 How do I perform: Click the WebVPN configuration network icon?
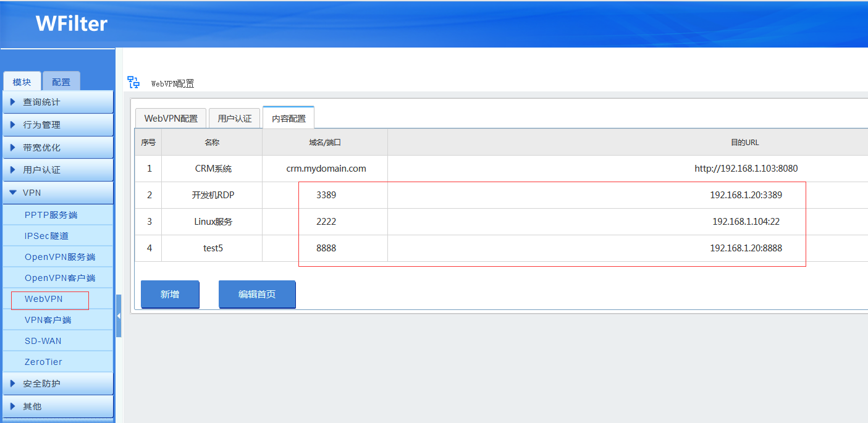[133, 82]
